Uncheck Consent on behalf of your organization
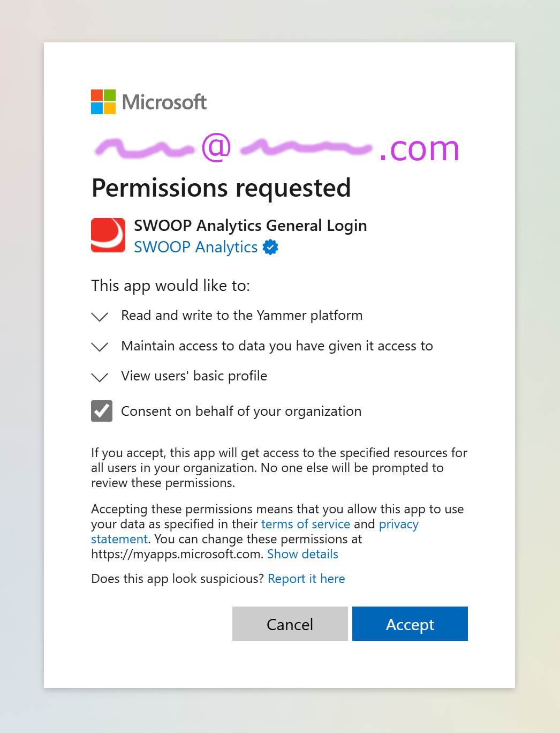 coord(102,411)
